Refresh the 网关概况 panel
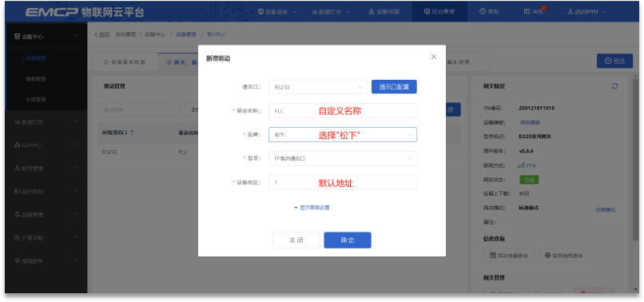Screen dimensions: 644x302 pos(614,86)
